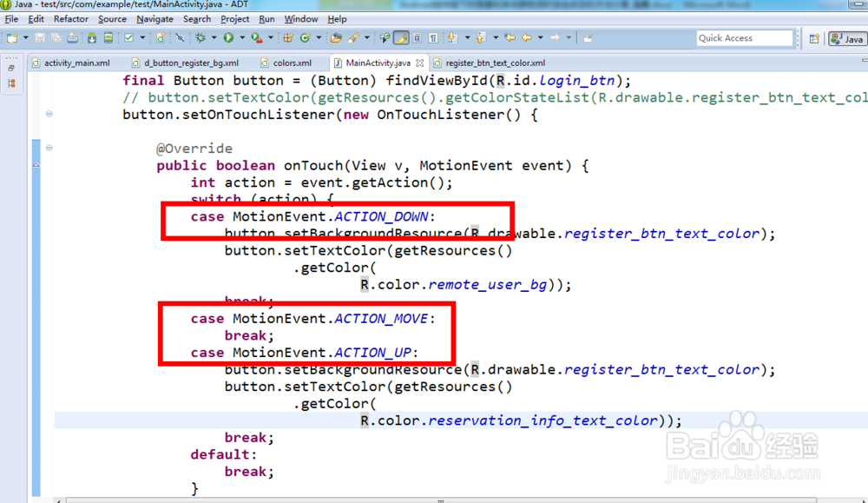This screenshot has height=503, width=868.
Task: Toggle the Mark Occurrences highlighter icon
Action: pyautogui.click(x=401, y=37)
